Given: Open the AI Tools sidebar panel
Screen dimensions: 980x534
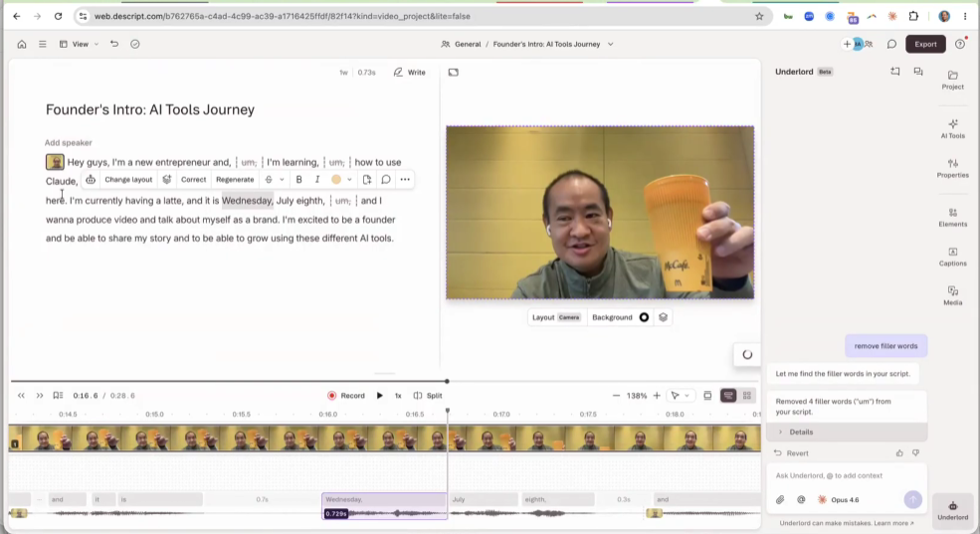Looking at the screenshot, I should pyautogui.click(x=952, y=128).
